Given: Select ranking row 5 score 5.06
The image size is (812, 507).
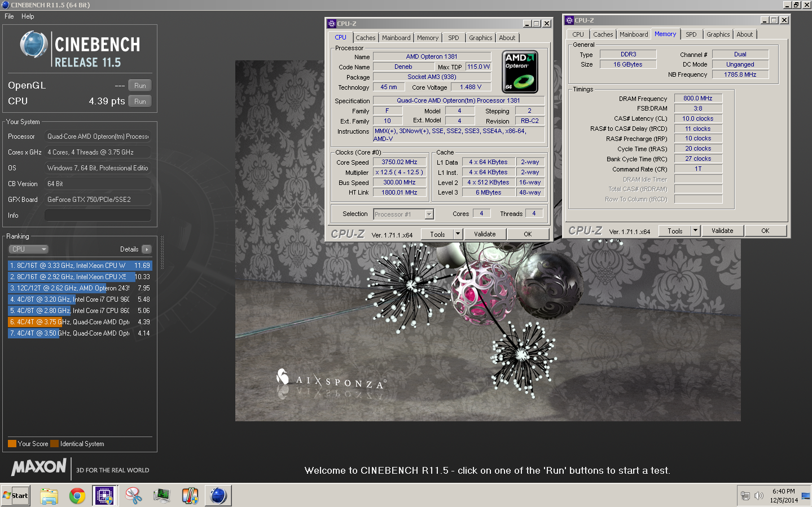Looking at the screenshot, I should click(80, 311).
